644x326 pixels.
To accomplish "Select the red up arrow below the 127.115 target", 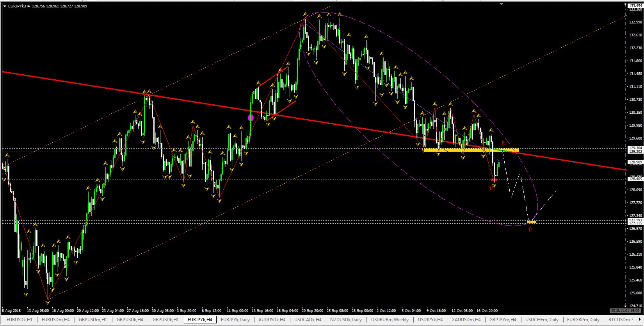I will click(x=530, y=229).
